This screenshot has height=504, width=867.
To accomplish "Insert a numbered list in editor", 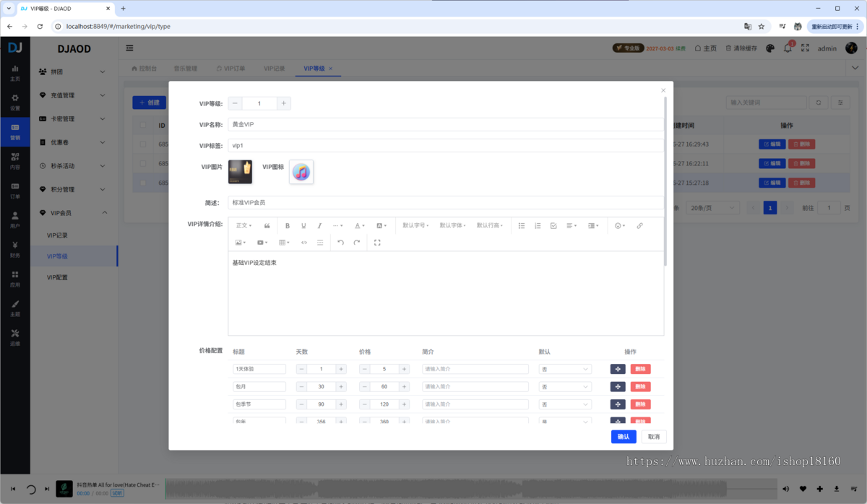I will coord(538,226).
